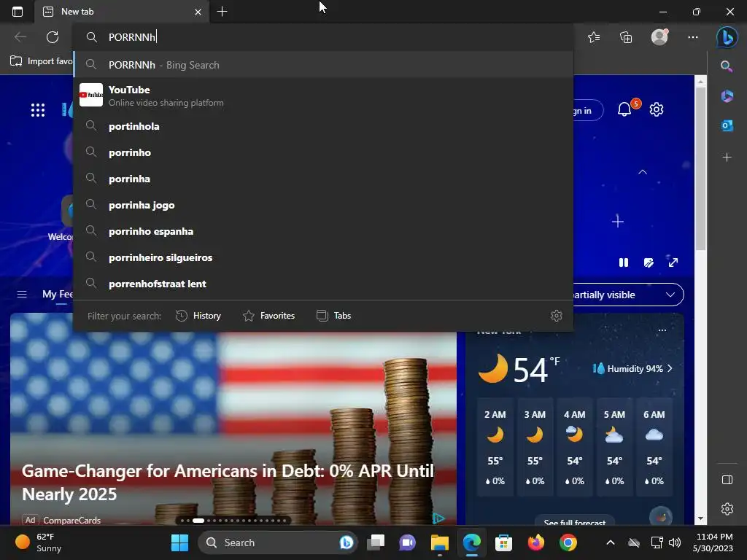Open the Game-Changer debt article

pos(228,482)
